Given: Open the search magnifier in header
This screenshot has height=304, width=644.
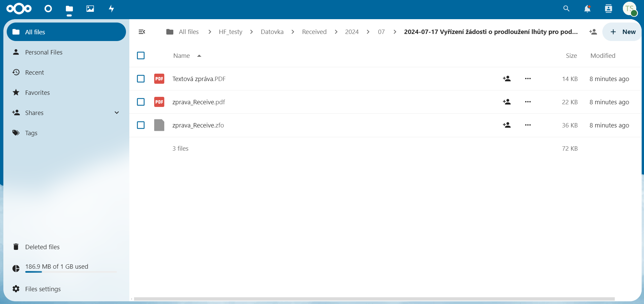Looking at the screenshot, I should (x=566, y=9).
